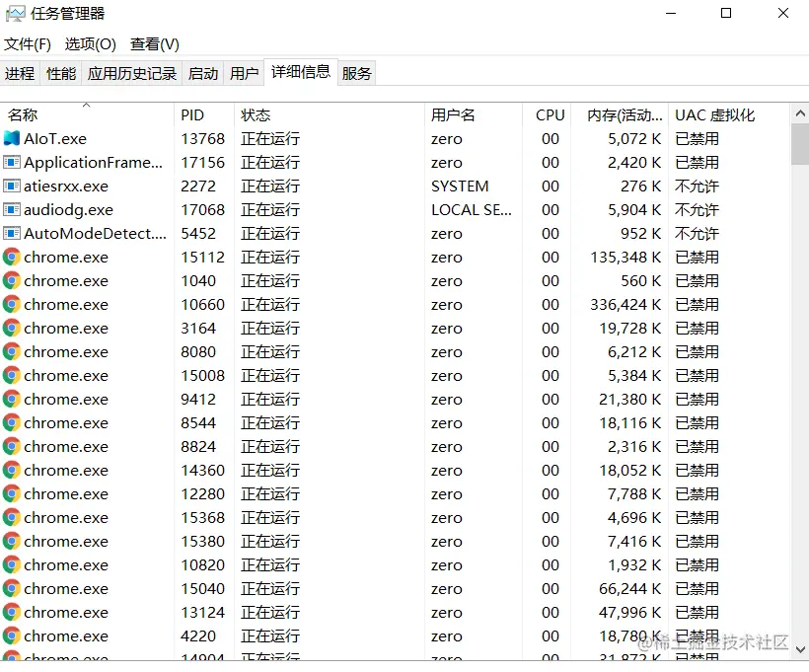Click 不允许 in the atiesrxx.exe row

point(697,187)
